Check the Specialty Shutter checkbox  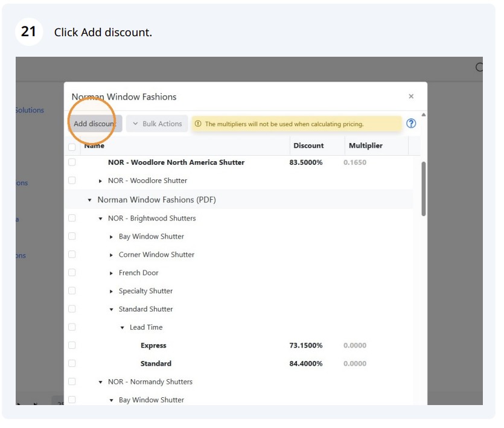pyautogui.click(x=72, y=292)
